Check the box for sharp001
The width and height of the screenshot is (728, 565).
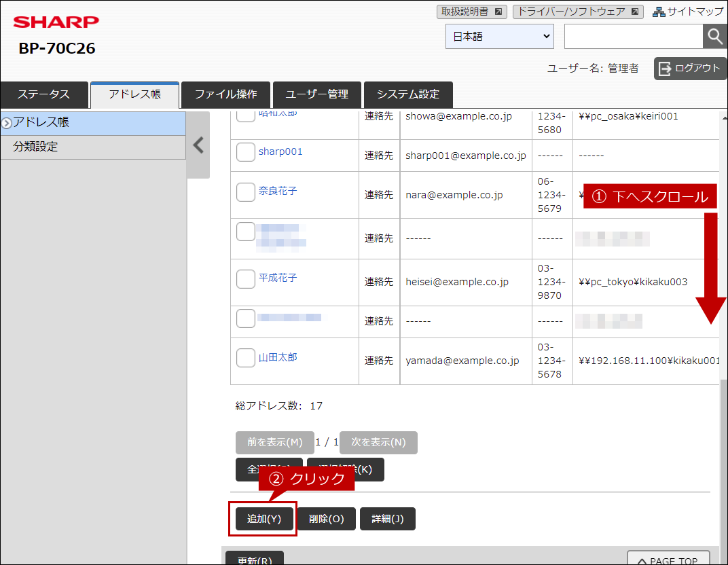[x=246, y=152]
